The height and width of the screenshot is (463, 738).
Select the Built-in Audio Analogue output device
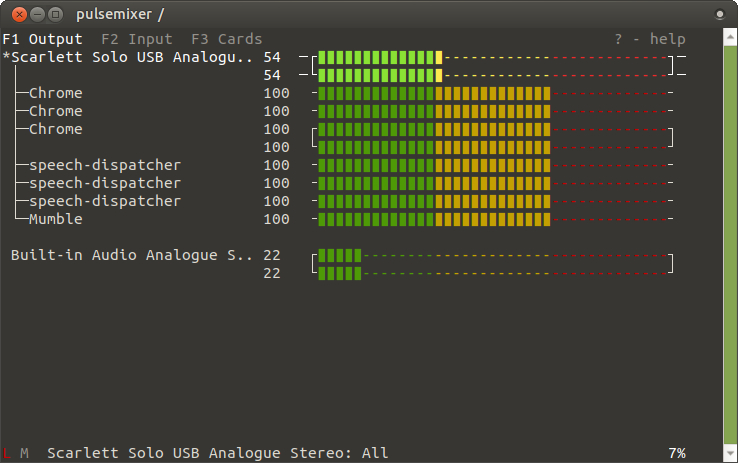coord(130,255)
